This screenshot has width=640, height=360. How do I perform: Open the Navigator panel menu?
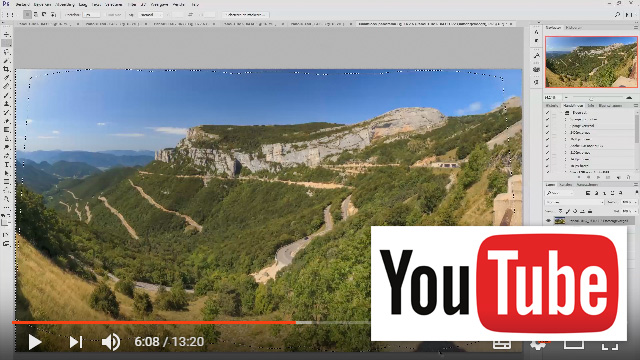[636, 27]
